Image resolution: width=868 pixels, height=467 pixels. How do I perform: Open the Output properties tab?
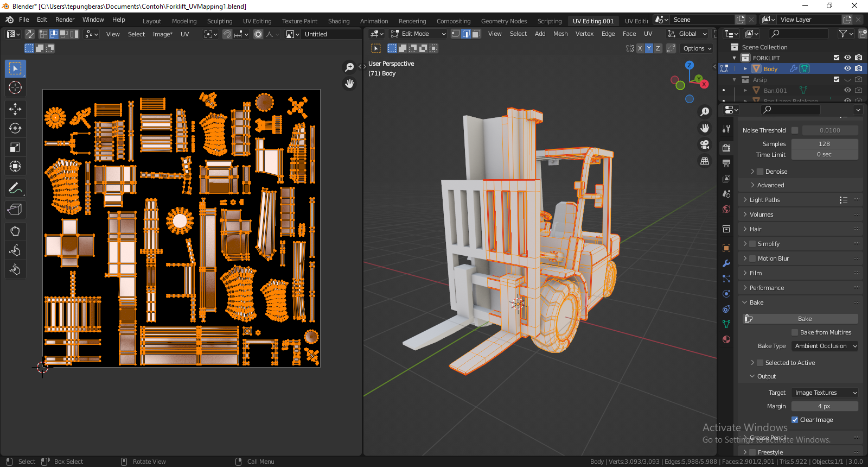coord(726,163)
